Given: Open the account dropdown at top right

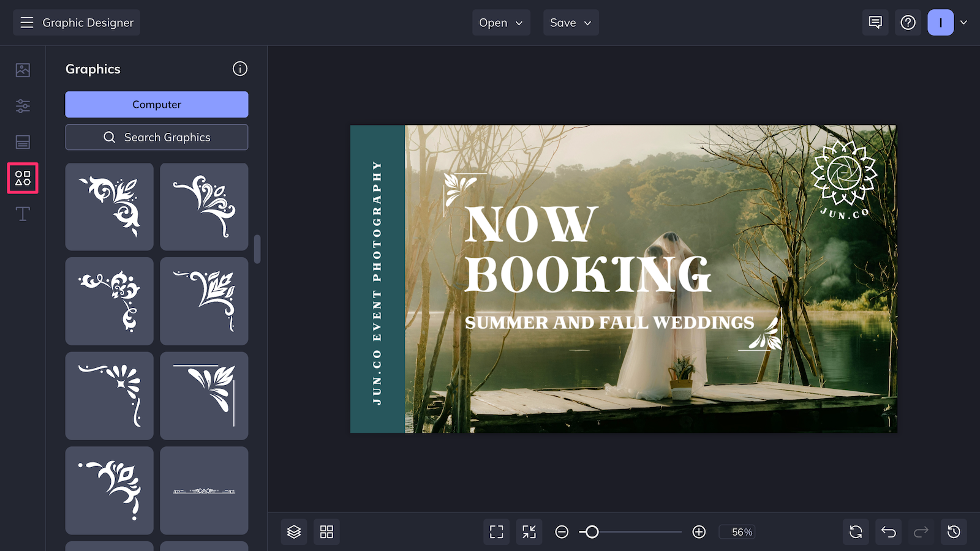Looking at the screenshot, I should coord(948,22).
